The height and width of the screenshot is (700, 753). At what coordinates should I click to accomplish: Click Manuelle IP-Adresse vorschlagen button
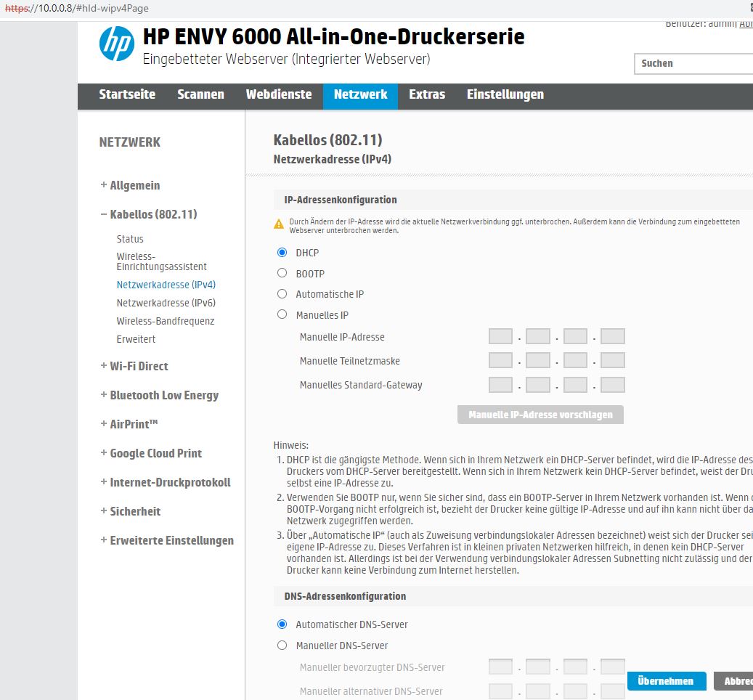pos(541,415)
